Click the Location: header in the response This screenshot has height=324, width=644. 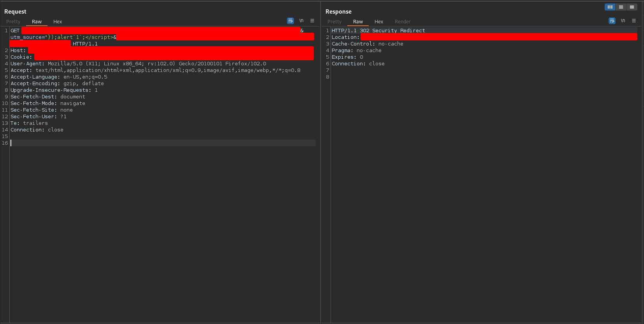click(346, 37)
